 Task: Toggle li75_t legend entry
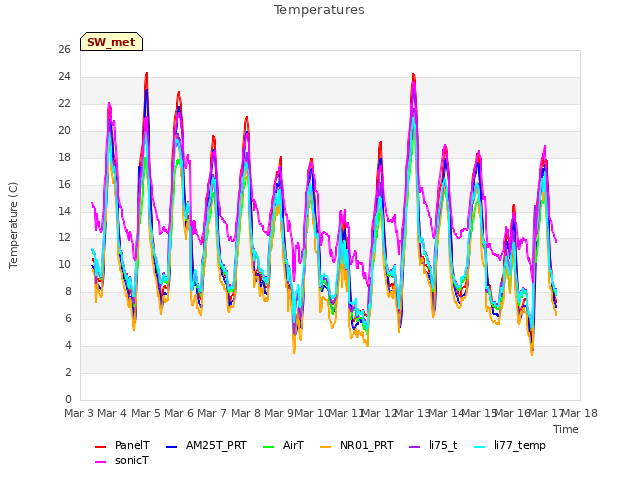pos(433,445)
